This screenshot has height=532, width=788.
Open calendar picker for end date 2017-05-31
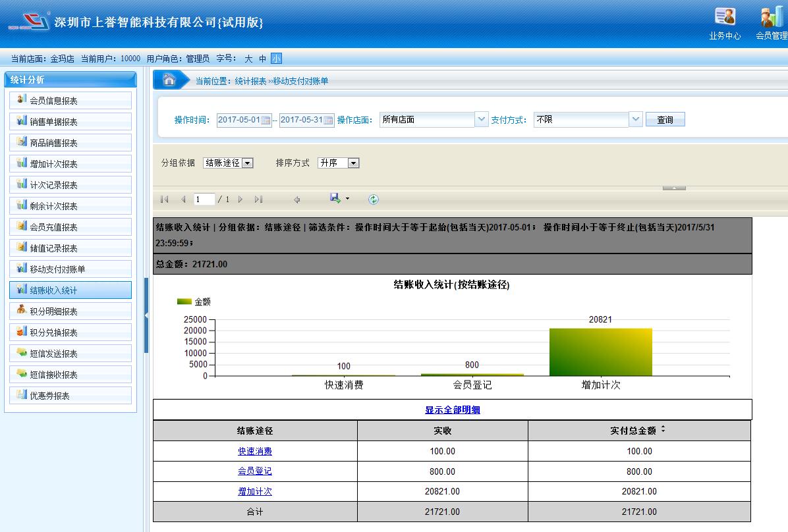click(x=328, y=120)
